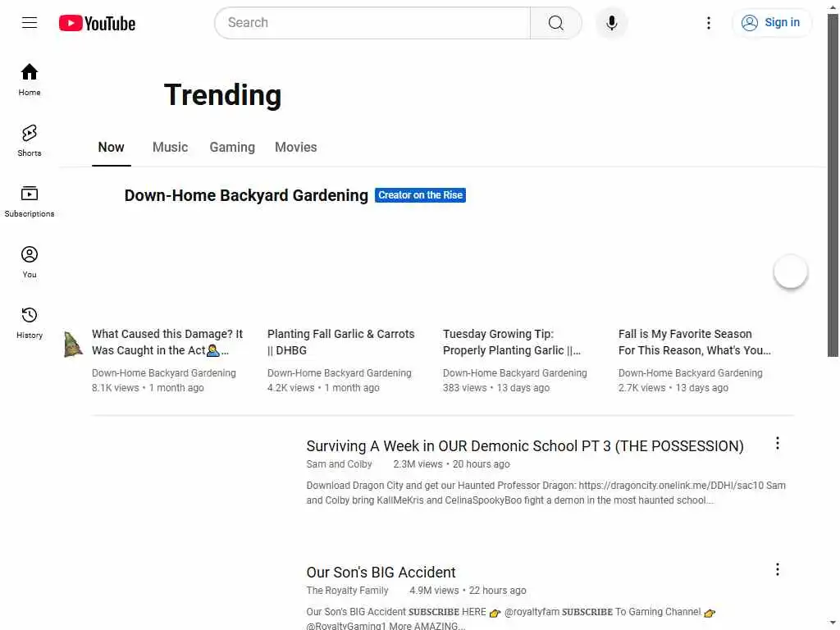Click the magnifier search button
This screenshot has width=840, height=630.
click(555, 23)
